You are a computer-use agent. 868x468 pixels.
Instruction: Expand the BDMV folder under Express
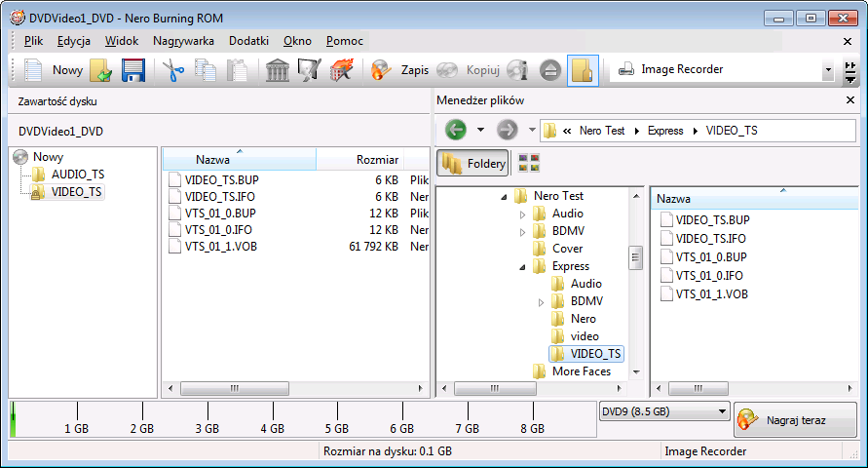(x=542, y=302)
